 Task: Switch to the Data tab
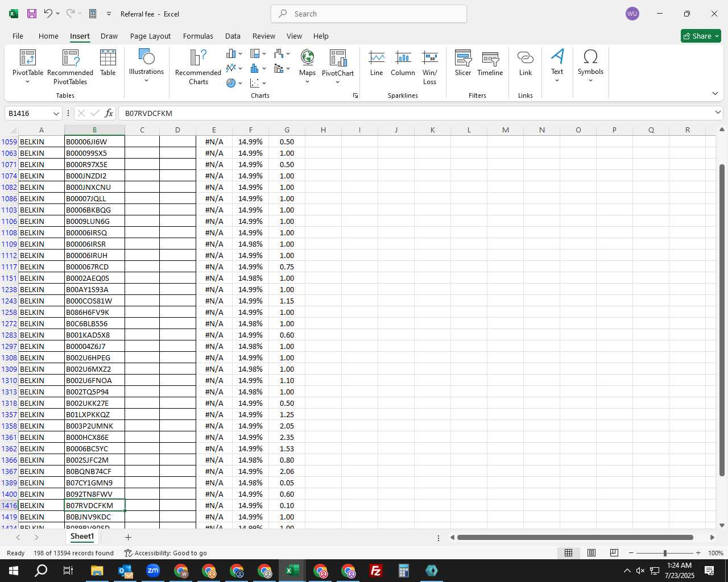click(x=233, y=36)
